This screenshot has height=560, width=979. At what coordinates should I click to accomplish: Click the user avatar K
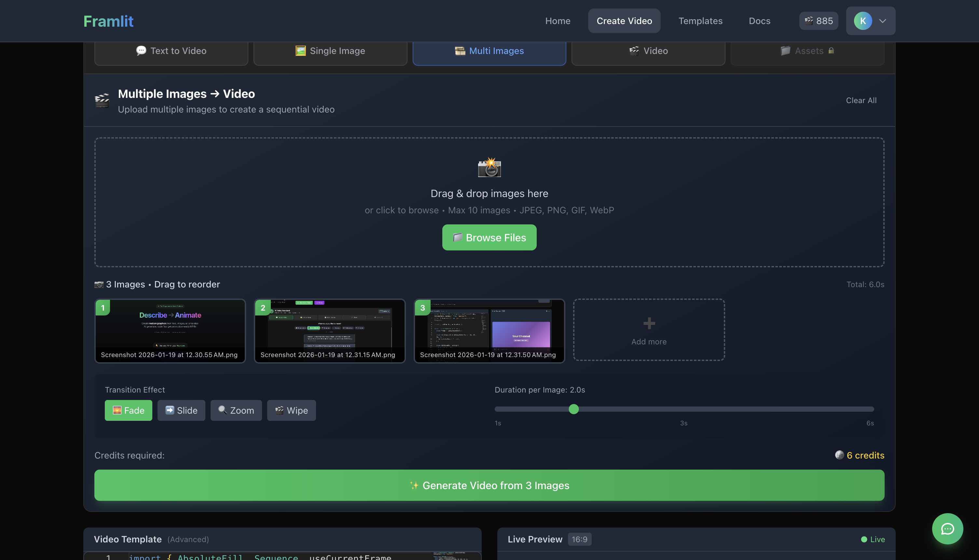tap(862, 21)
